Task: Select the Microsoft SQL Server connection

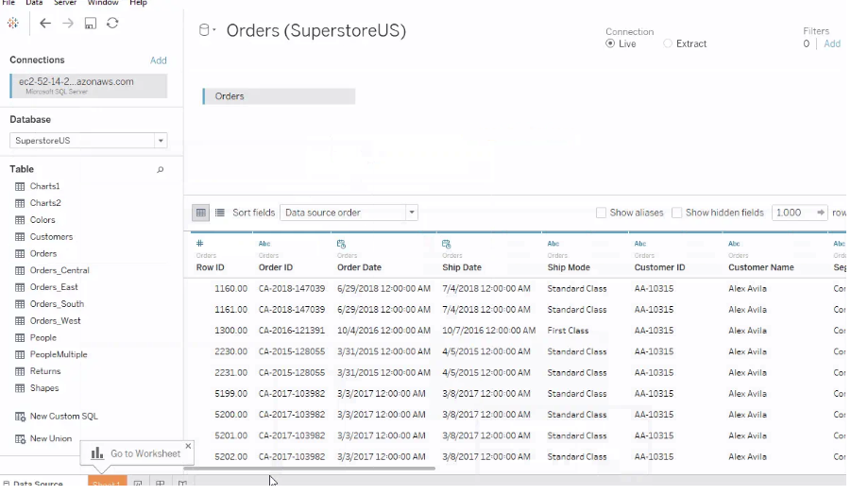Action: tap(89, 86)
